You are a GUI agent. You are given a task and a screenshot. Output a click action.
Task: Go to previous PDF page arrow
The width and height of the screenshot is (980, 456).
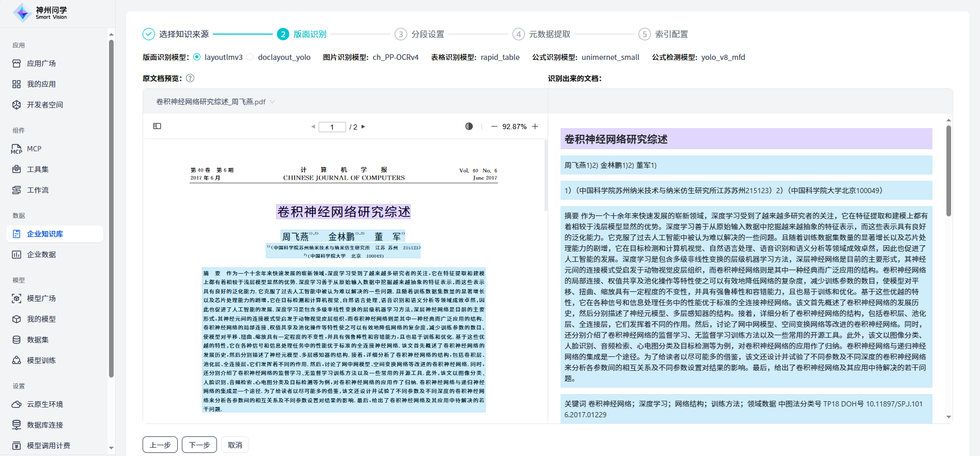[313, 127]
